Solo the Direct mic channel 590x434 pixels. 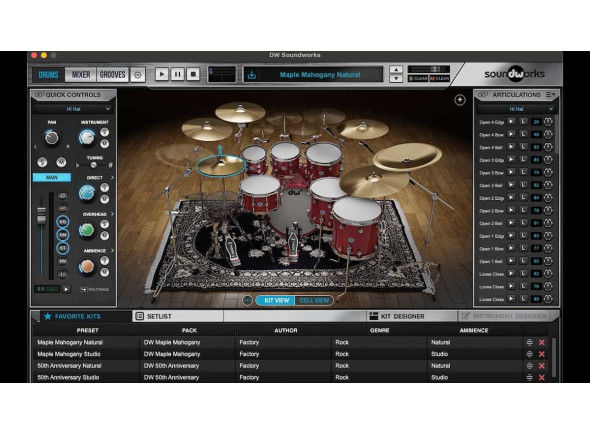click(105, 187)
